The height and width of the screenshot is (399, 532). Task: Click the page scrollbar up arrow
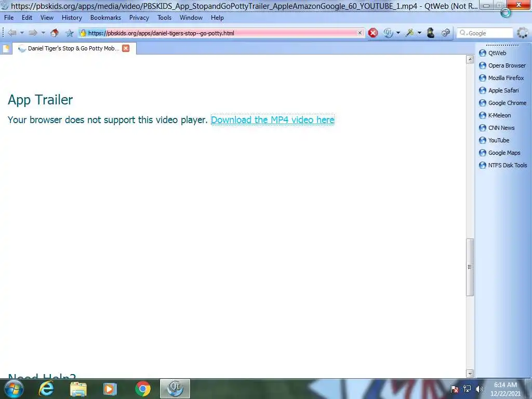(470, 59)
